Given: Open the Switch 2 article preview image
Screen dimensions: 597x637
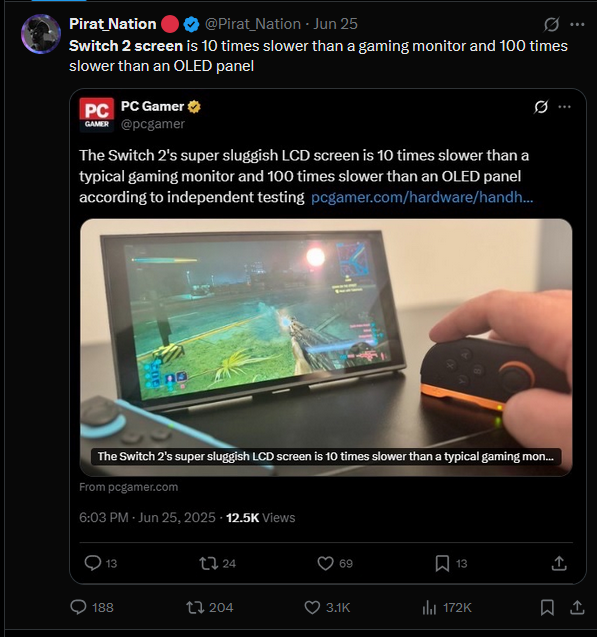Looking at the screenshot, I should 326,347.
